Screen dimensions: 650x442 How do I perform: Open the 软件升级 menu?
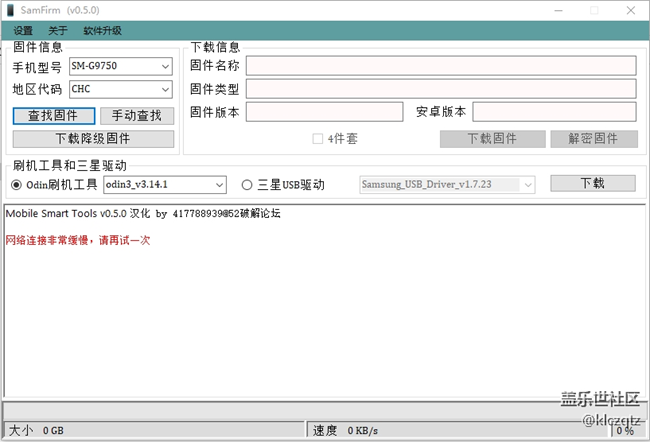(x=102, y=31)
